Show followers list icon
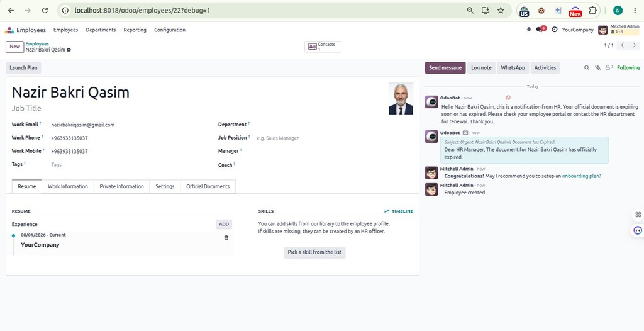The height and width of the screenshot is (331, 644). point(609,67)
